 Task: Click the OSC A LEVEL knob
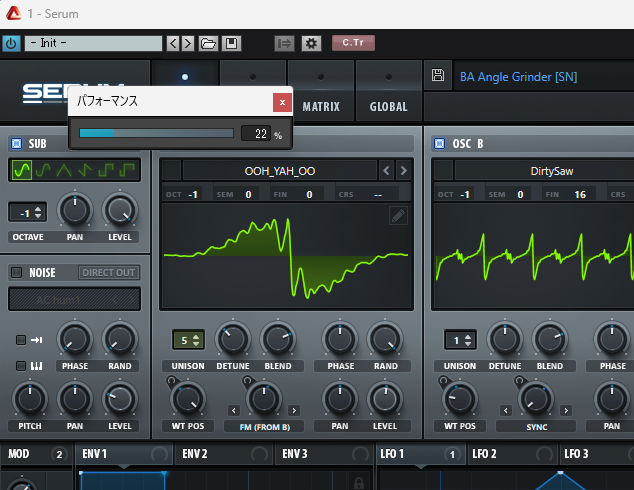coord(385,399)
